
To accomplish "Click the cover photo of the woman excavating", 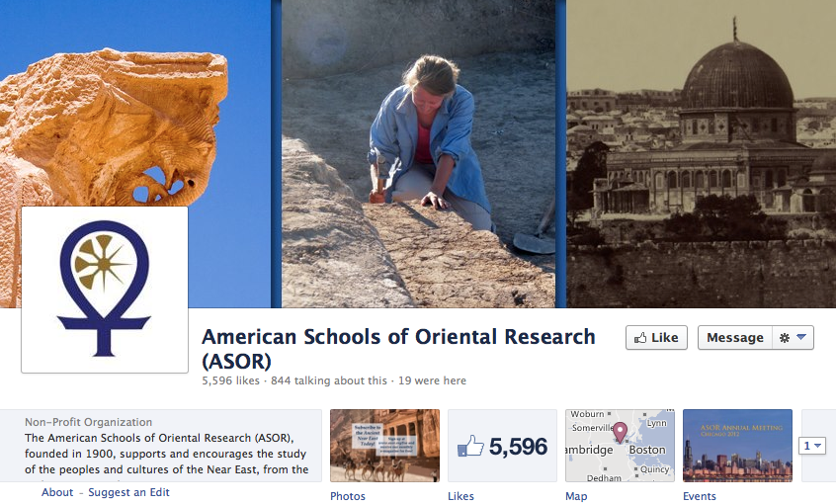I will [x=419, y=153].
